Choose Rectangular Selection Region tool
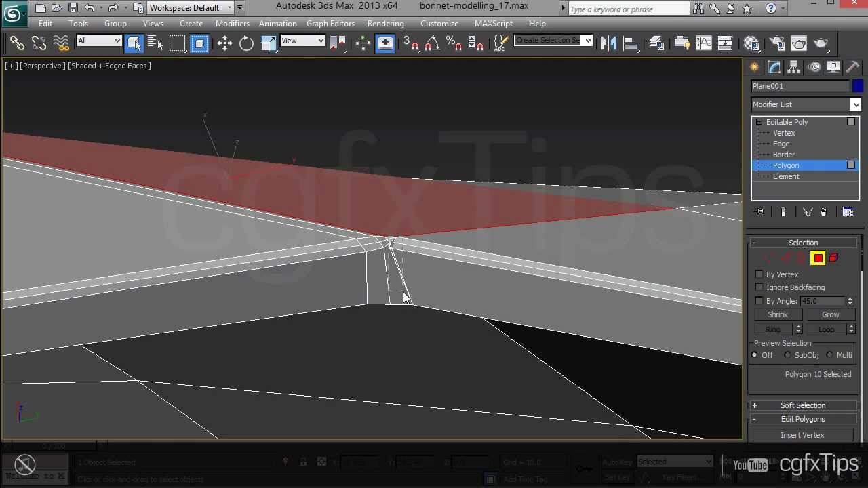This screenshot has width=868, height=488. [177, 43]
